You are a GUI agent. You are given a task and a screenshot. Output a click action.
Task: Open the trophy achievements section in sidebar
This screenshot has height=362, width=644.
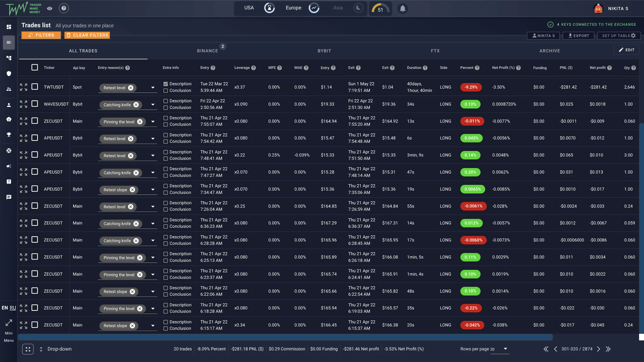9,135
